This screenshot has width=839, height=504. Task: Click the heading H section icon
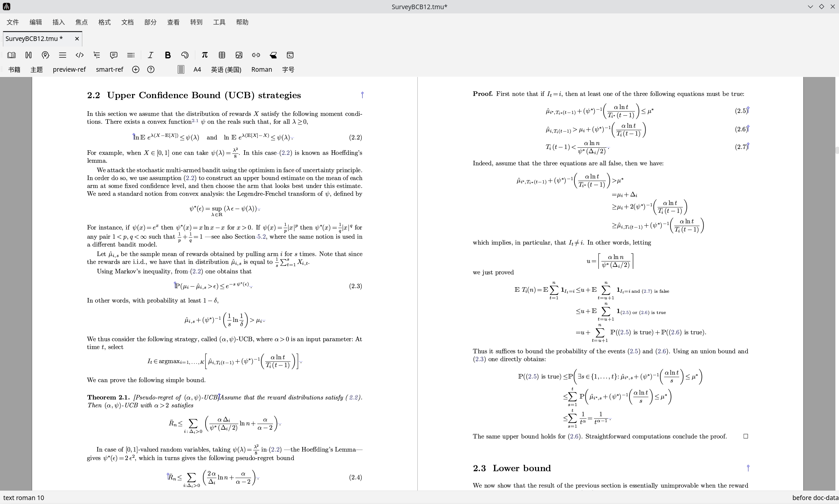pyautogui.click(x=29, y=55)
